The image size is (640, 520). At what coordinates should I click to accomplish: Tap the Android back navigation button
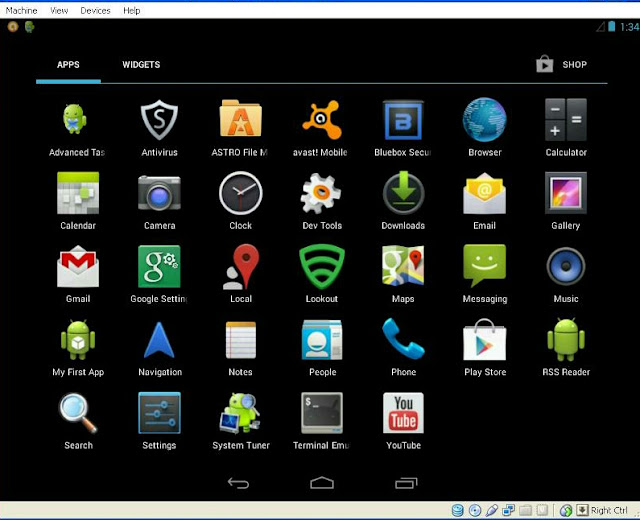238,483
